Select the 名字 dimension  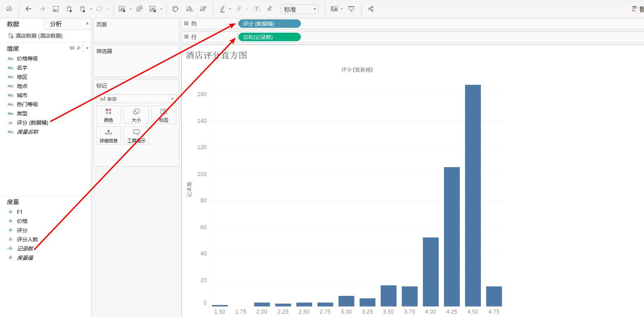[x=22, y=68]
